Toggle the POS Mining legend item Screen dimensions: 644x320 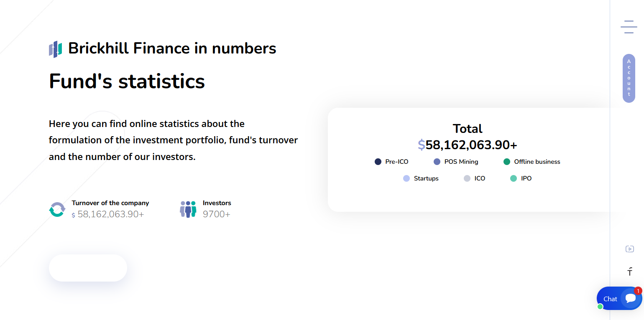click(x=456, y=162)
